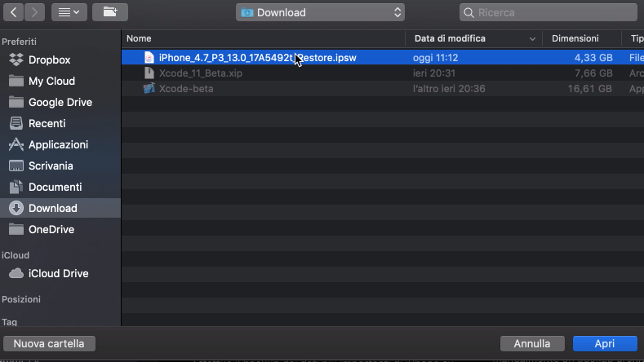The height and width of the screenshot is (362, 644).
Task: Open Google Drive in the sidebar
Action: click(x=60, y=102)
